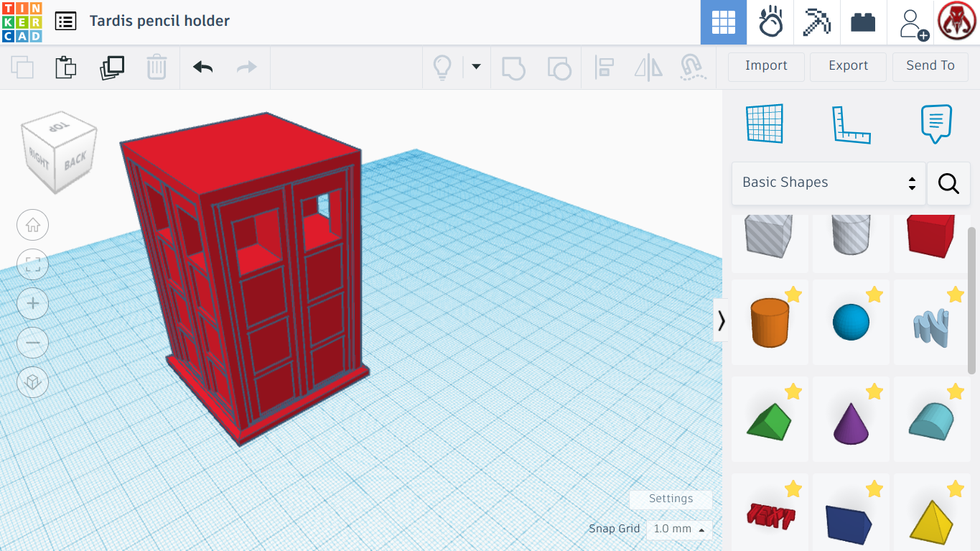This screenshot has height=551, width=980.
Task: Toggle favorite star on orange Cylinder
Action: (793, 295)
